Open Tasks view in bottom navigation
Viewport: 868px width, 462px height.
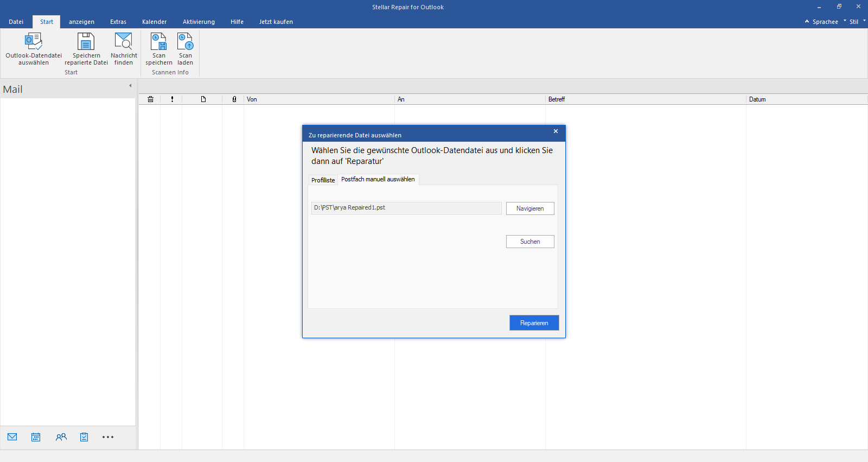click(x=84, y=437)
